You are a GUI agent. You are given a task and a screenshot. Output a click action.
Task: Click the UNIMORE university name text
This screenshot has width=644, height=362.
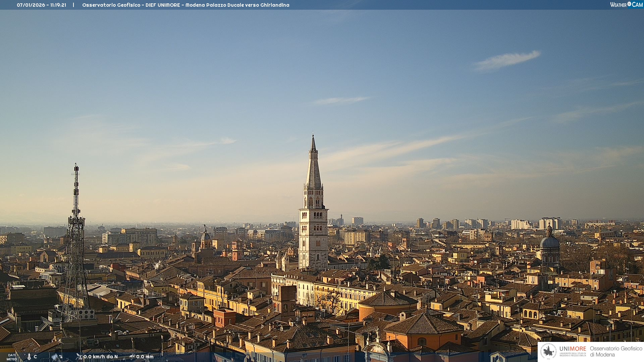tap(573, 349)
